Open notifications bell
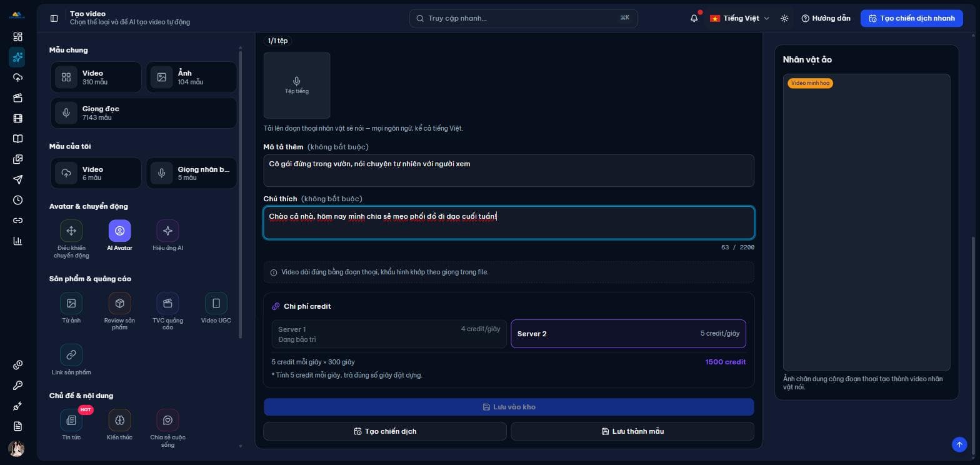This screenshot has width=980, height=465. tap(694, 18)
